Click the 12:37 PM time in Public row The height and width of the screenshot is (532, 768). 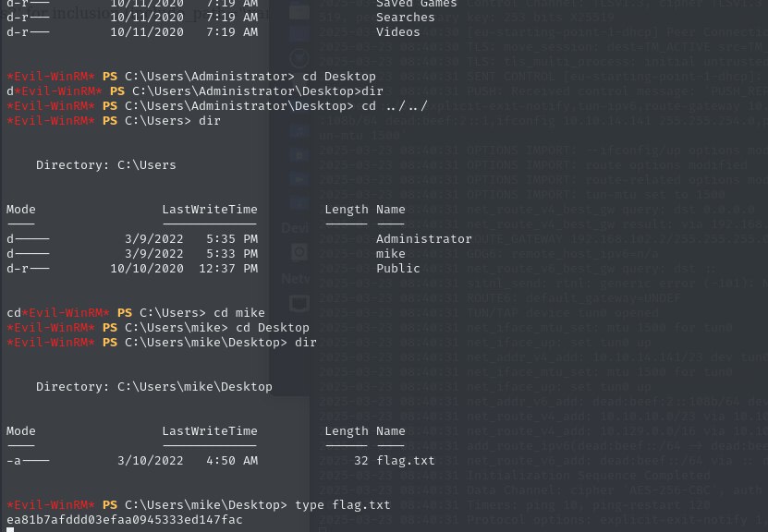pos(228,268)
